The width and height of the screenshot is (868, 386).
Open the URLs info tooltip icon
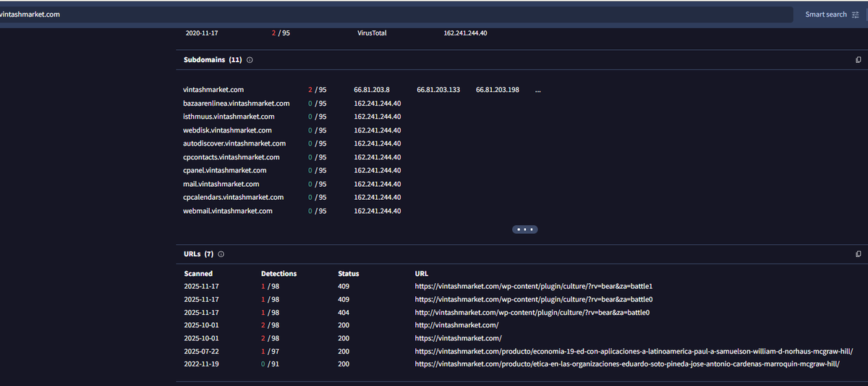tap(221, 254)
